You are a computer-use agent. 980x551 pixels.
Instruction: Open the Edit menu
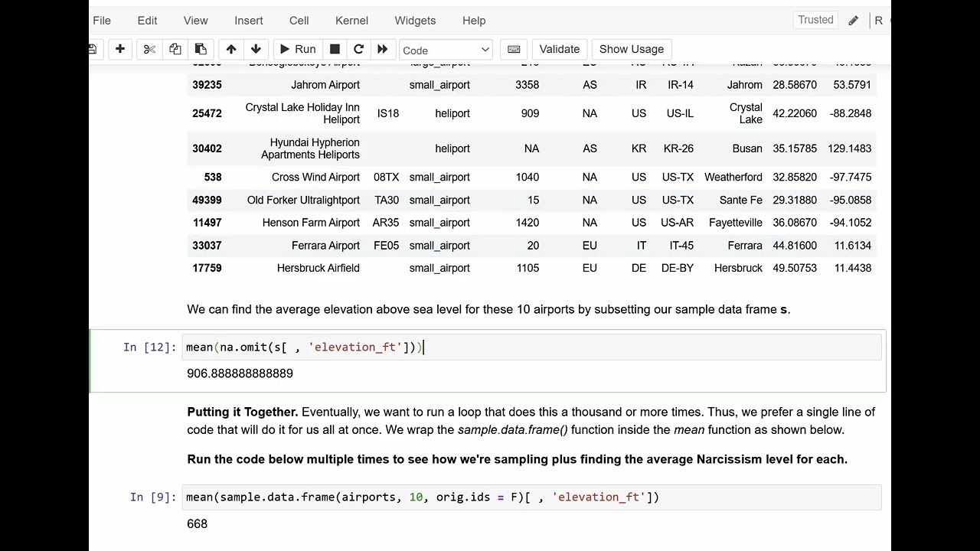coord(147,21)
